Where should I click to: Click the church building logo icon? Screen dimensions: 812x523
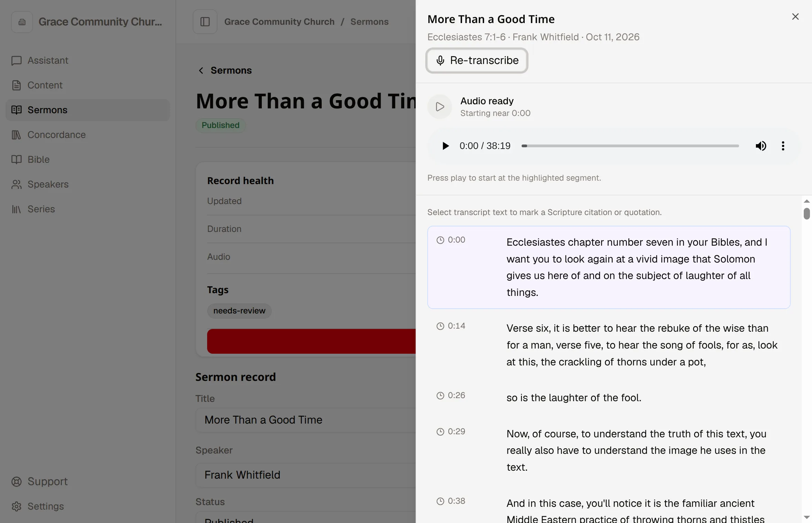(22, 22)
